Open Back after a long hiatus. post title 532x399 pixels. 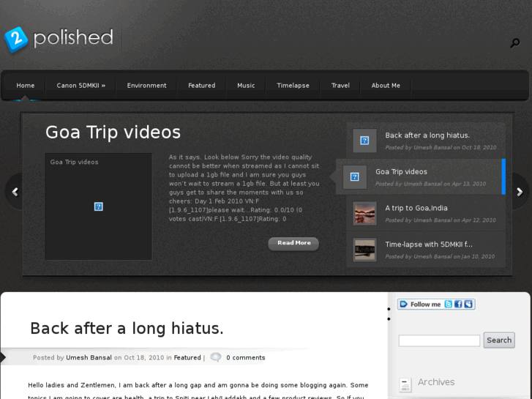127,329
